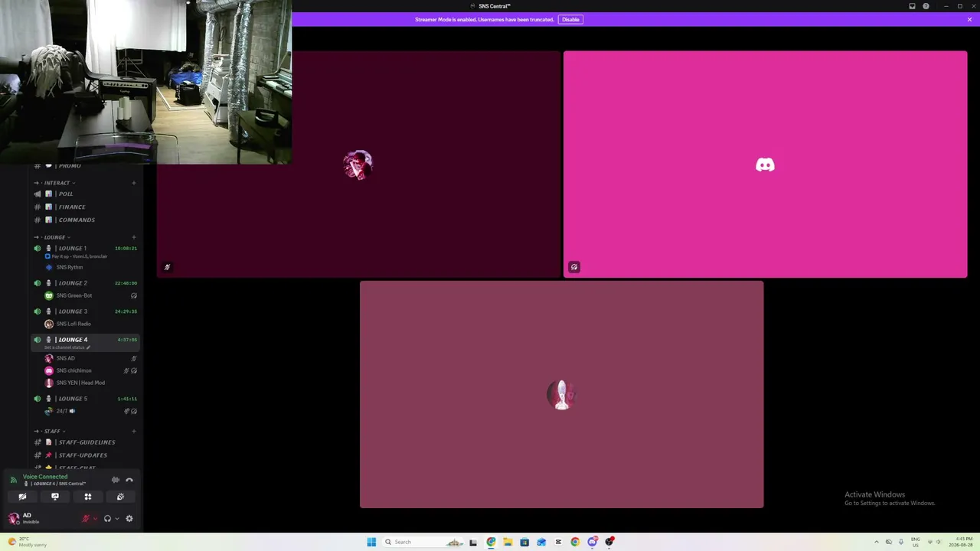This screenshot has height=551, width=980.
Task: Open the Activities launcher button
Action: point(88,497)
